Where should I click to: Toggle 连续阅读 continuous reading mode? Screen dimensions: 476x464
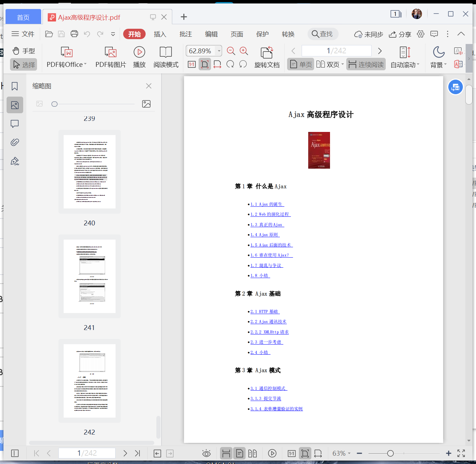click(x=366, y=64)
